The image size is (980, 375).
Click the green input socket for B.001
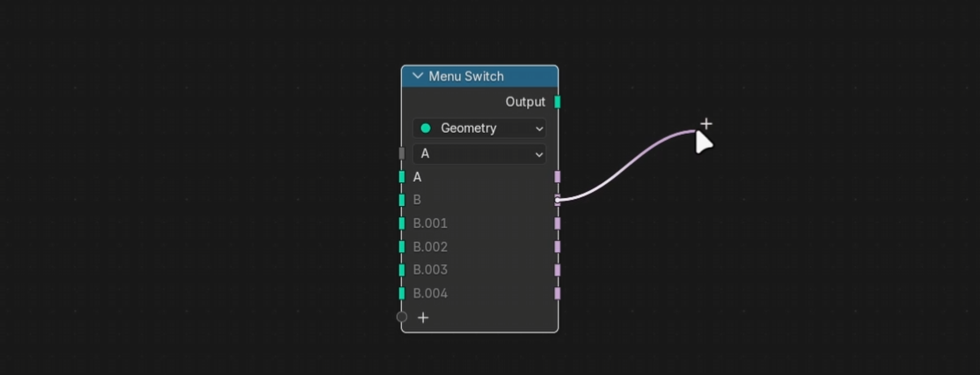[x=402, y=223]
